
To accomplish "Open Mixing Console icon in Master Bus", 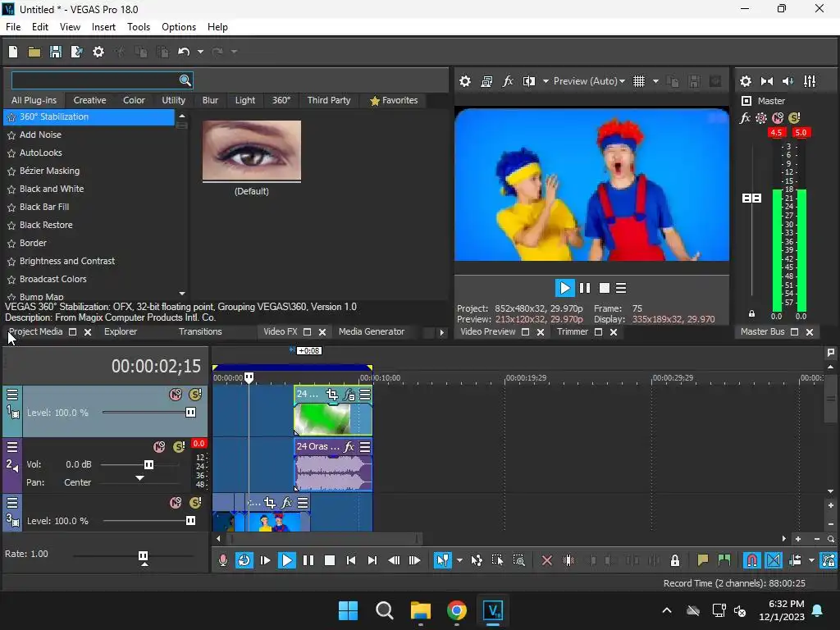I will point(810,81).
